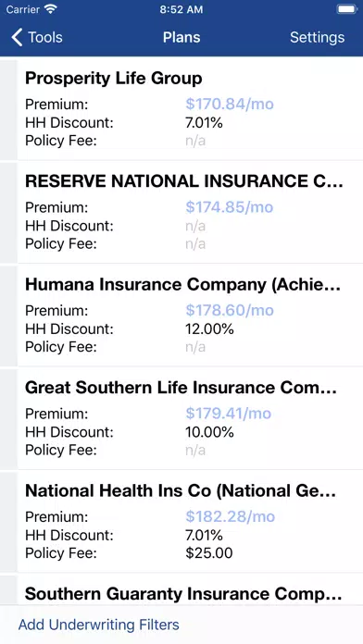Viewport: 363px width, 644px height.
Task: Tap the Wi-Fi icon in the status bar
Action: coord(51,9)
